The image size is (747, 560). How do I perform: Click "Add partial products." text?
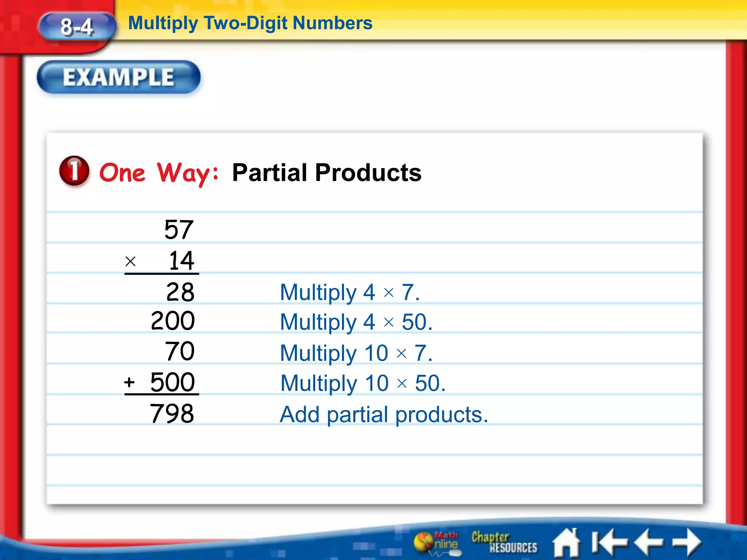point(384,415)
